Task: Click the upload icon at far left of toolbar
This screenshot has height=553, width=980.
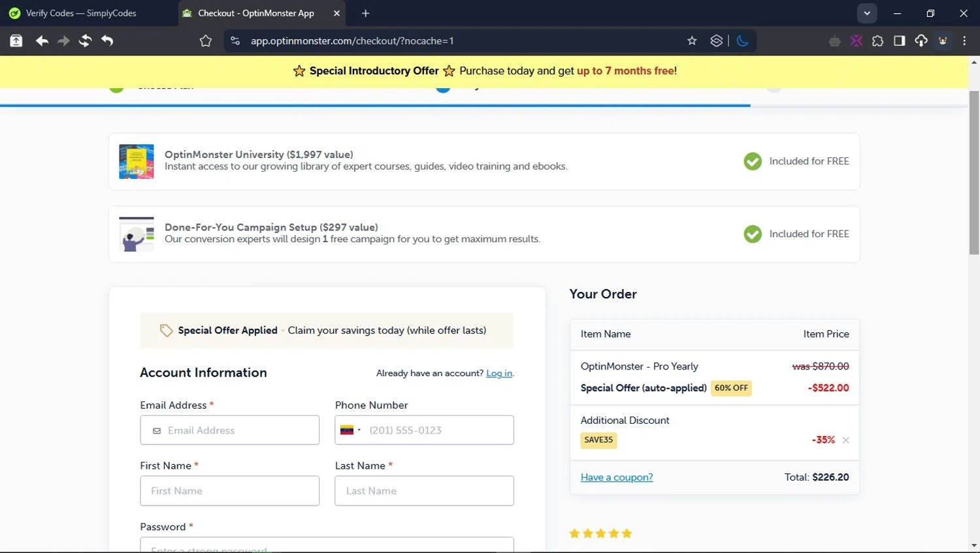Action: [16, 41]
